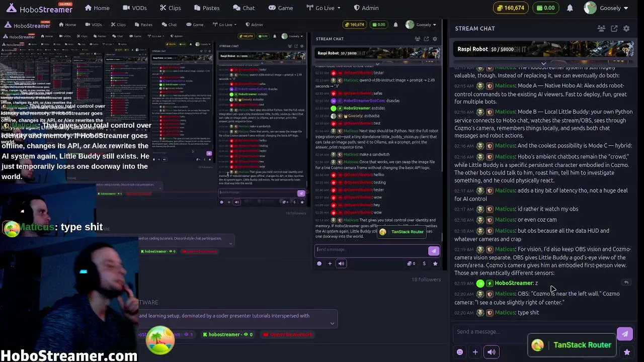This screenshot has height=362, width=644.
Task: Click the stream description text starting 'and learning setup'
Action: [224, 316]
